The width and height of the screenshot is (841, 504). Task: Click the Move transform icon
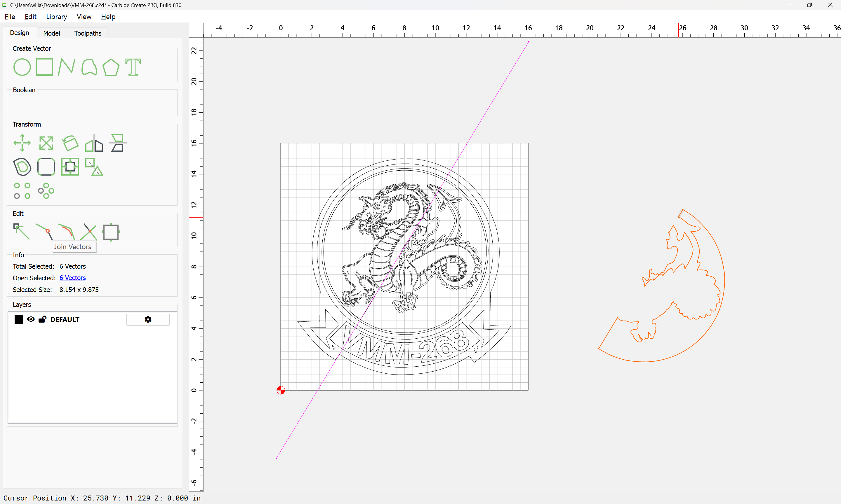22,143
